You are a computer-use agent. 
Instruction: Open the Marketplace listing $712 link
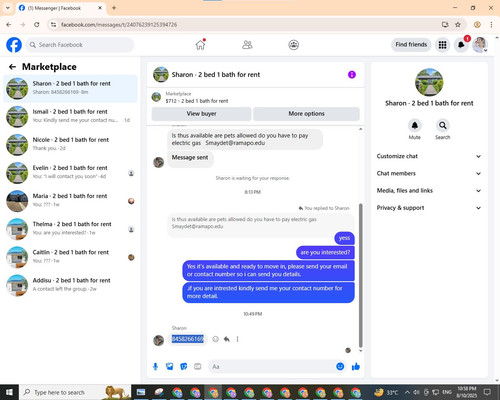197,101
